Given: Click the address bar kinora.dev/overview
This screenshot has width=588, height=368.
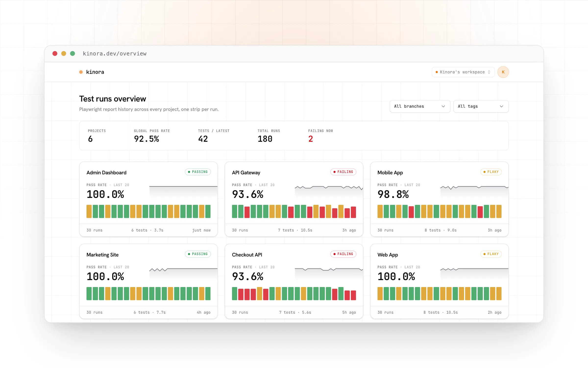Looking at the screenshot, I should pos(115,53).
